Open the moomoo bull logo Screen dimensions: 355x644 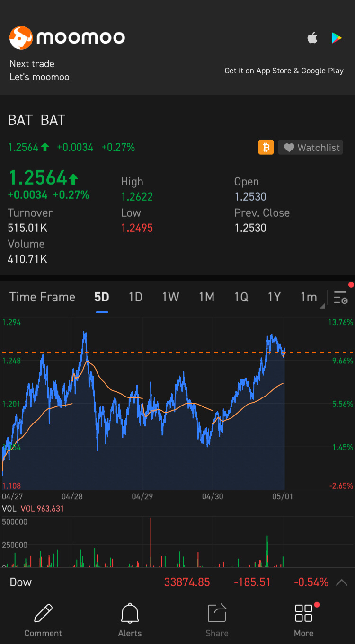pyautogui.click(x=21, y=38)
